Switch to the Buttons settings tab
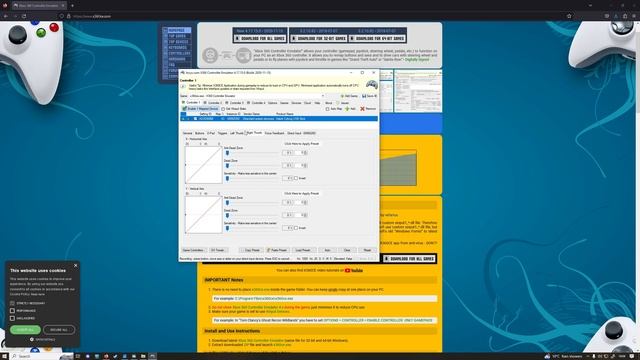The image size is (640, 360). pos(200,133)
